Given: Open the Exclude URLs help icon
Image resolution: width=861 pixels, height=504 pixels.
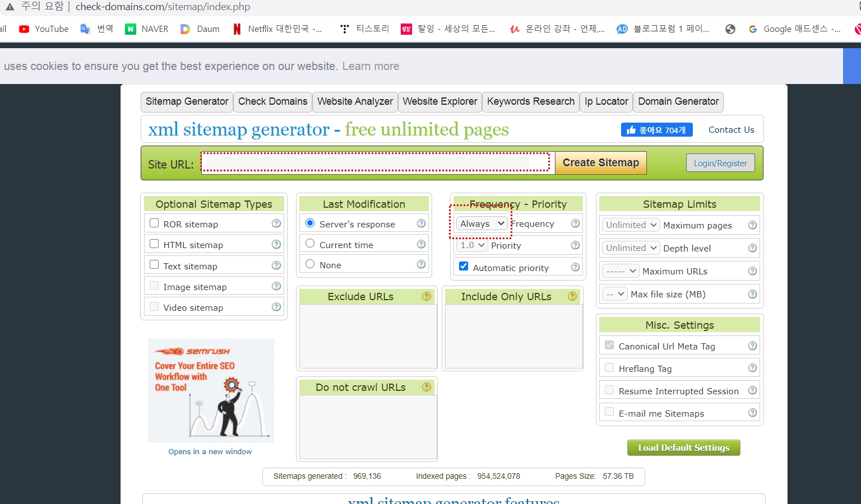Looking at the screenshot, I should coord(427,296).
